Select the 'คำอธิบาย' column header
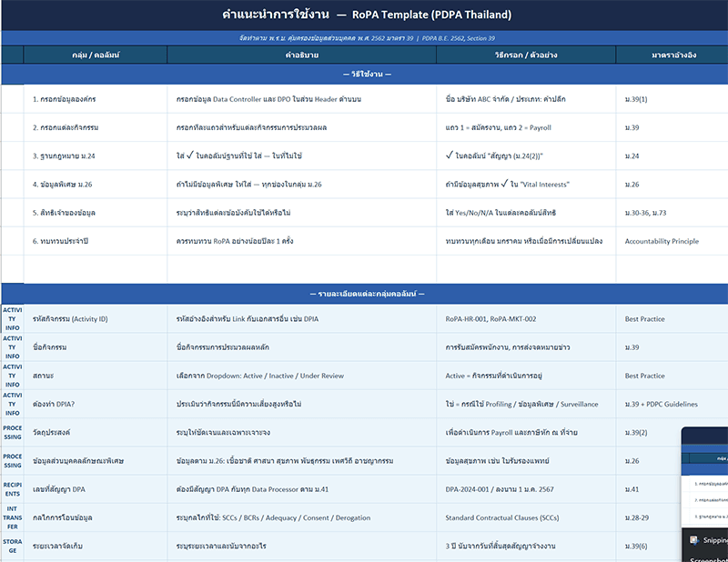Viewport: 728px width, 562px height. point(302,55)
